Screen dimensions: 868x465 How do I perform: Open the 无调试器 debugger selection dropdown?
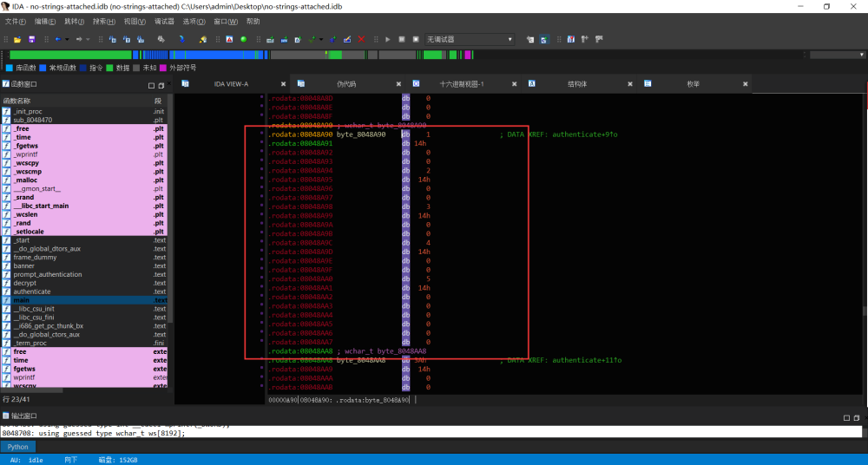(470, 39)
